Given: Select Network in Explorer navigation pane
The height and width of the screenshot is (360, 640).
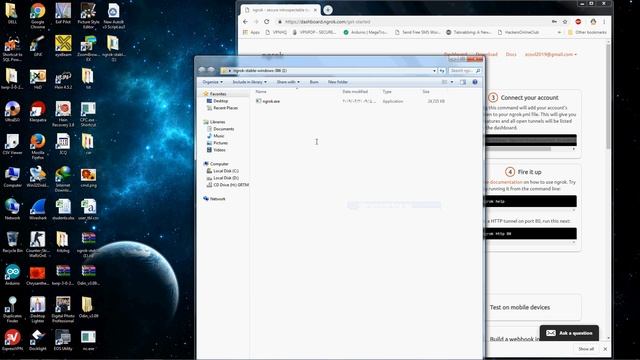Looking at the screenshot, I should point(214,199).
